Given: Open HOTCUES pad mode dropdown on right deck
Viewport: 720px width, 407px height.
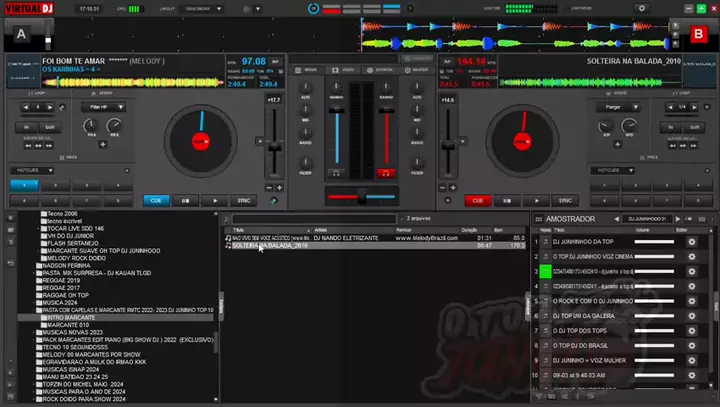Looking at the screenshot, I should click(612, 170).
